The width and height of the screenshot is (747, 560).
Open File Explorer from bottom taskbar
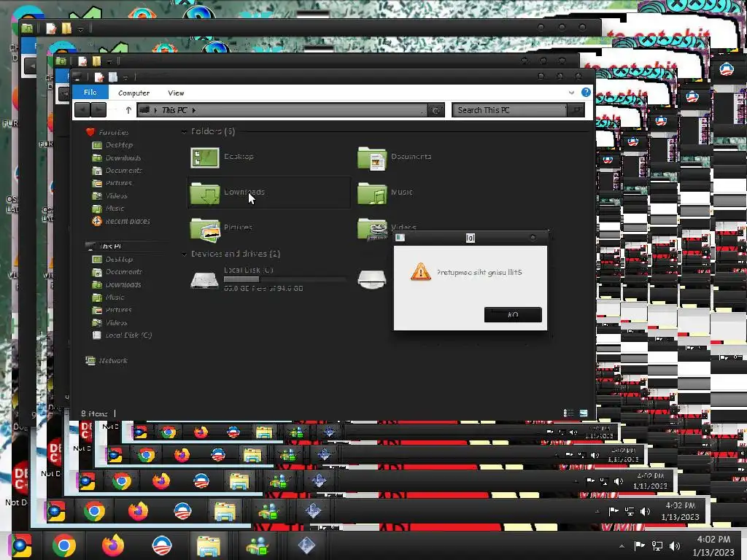pos(208,545)
